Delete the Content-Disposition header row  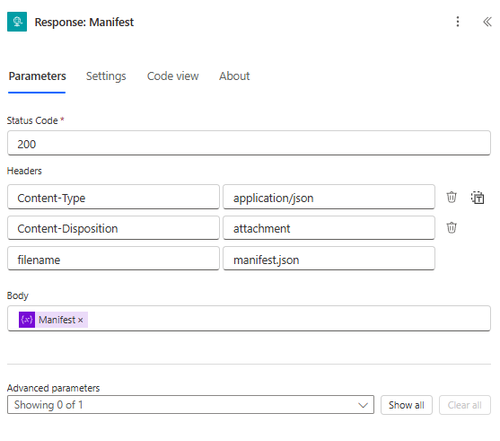click(x=451, y=228)
